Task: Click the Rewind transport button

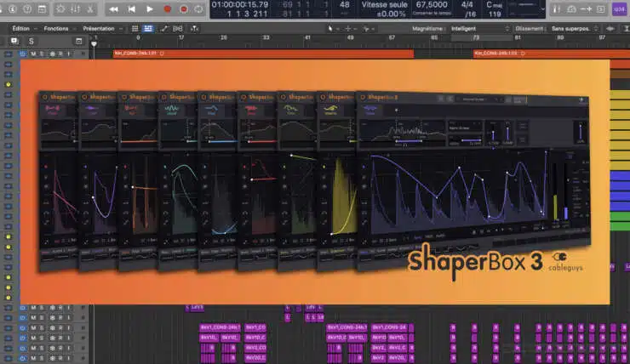Action: 114,9
